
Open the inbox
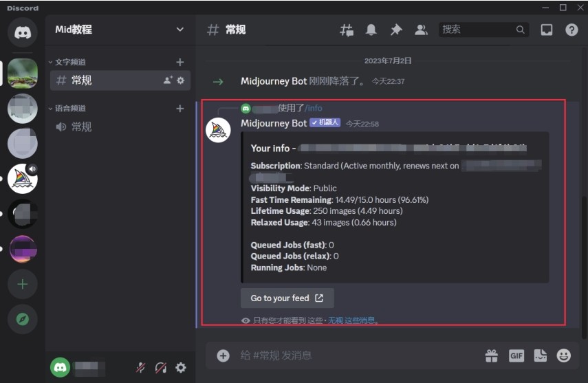pos(546,30)
